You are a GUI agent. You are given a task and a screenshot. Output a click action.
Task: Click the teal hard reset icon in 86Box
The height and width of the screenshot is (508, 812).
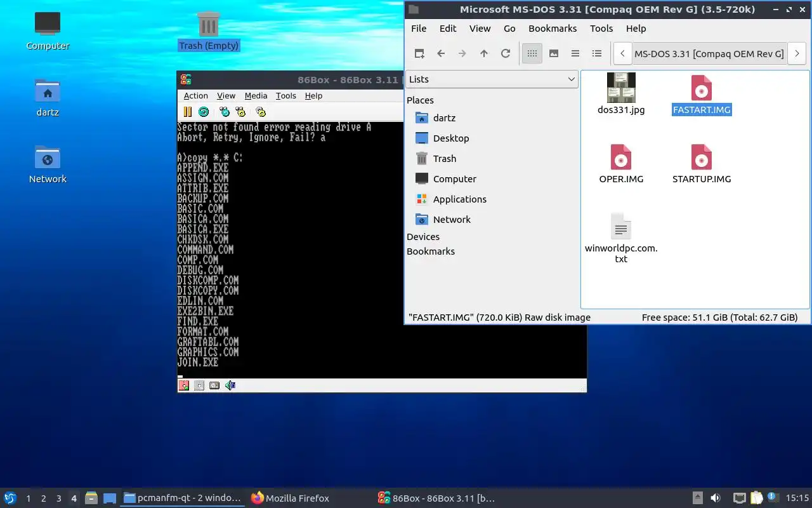click(204, 112)
